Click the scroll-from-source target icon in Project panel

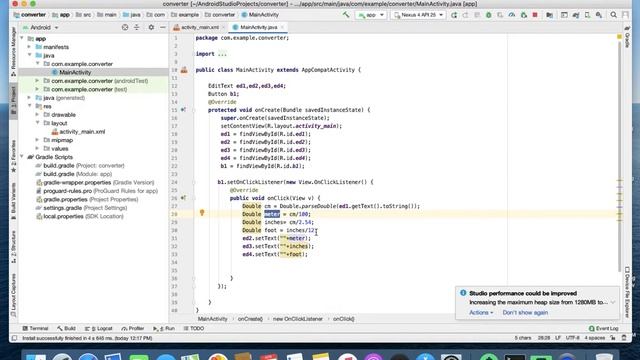tap(125, 27)
